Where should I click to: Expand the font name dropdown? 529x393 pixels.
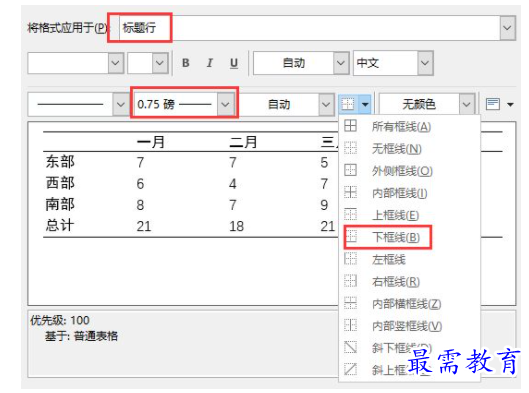[115, 63]
